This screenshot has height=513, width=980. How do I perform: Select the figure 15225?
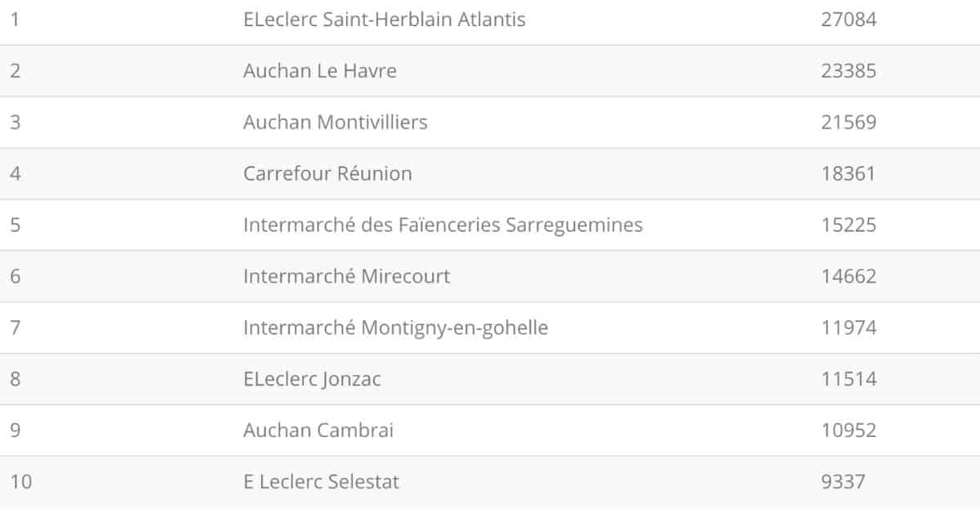(x=849, y=225)
